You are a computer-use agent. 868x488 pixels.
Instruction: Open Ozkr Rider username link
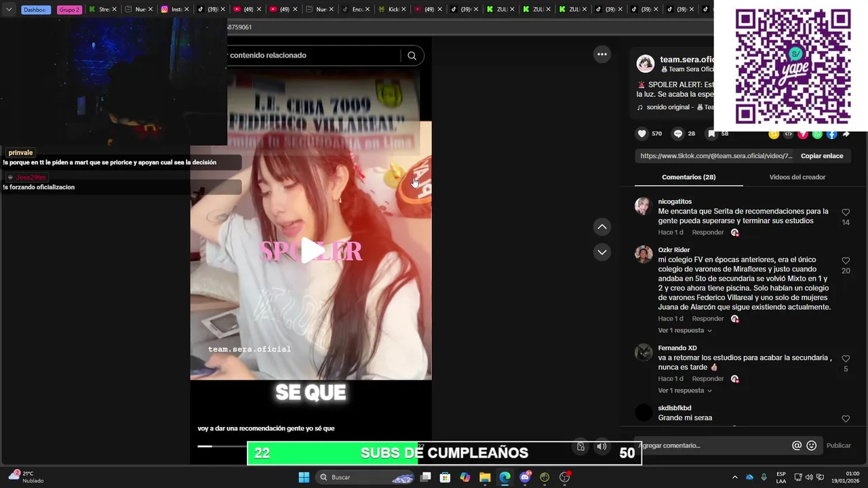pyautogui.click(x=673, y=250)
